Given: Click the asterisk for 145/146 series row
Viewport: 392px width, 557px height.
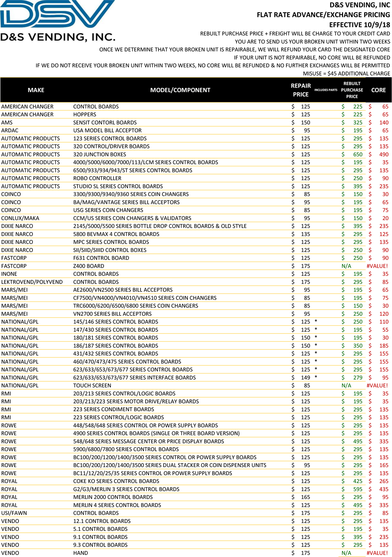Looking at the screenshot, I should tap(316, 321).
